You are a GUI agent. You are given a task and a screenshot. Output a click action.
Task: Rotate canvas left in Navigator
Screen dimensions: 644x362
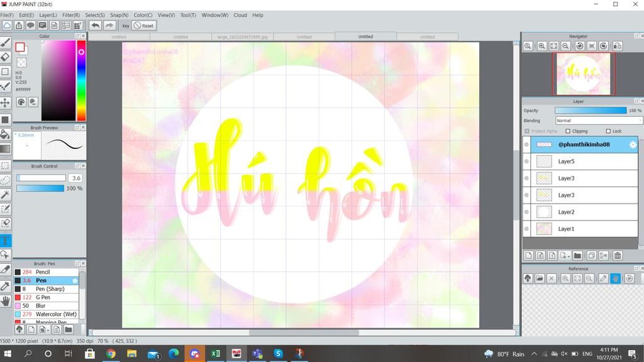pos(579,46)
